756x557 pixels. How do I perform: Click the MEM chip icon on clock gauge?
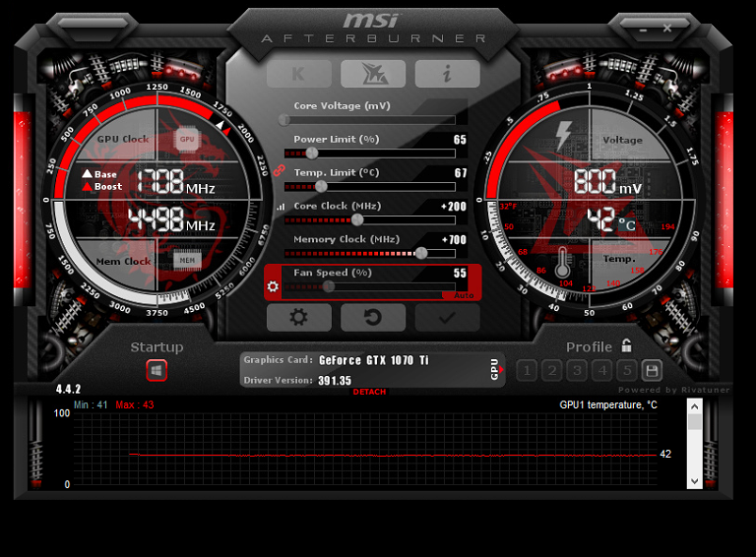pos(187,260)
